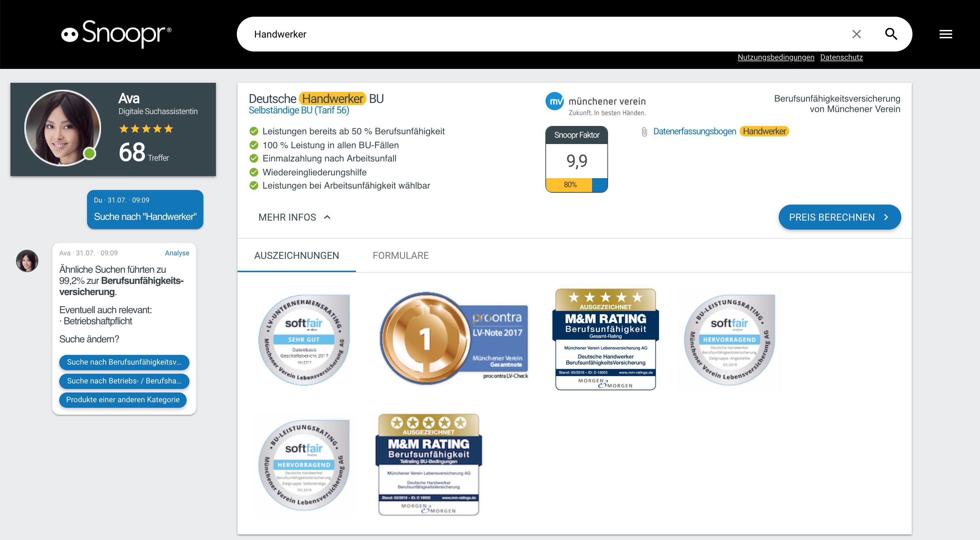The height and width of the screenshot is (540, 980).
Task: Open M&M Rating Gesamt-Rating badge
Action: 605,339
